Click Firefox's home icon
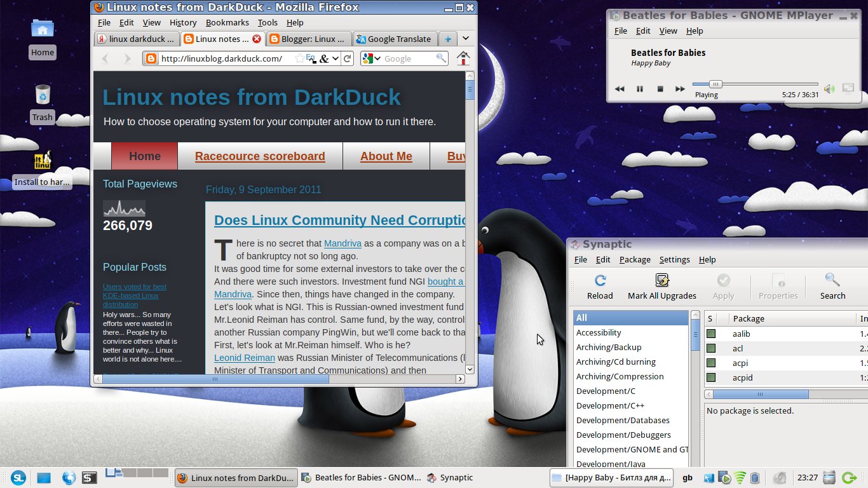868x488 pixels. (463, 58)
